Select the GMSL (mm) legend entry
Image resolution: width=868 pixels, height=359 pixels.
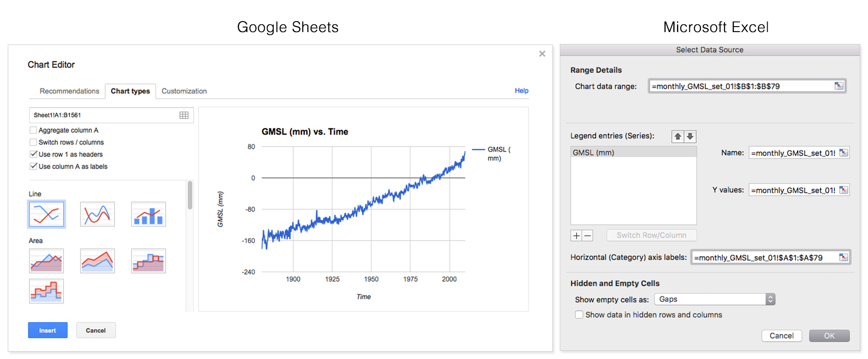pos(633,152)
